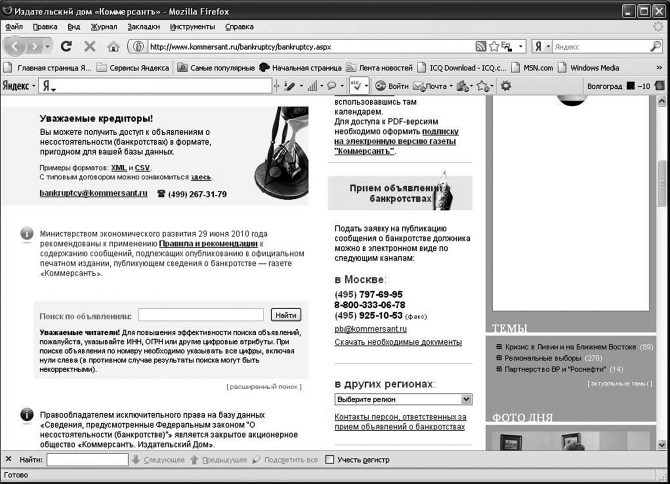670x484 pixels.
Task: Open the Журнал menu
Action: (104, 26)
